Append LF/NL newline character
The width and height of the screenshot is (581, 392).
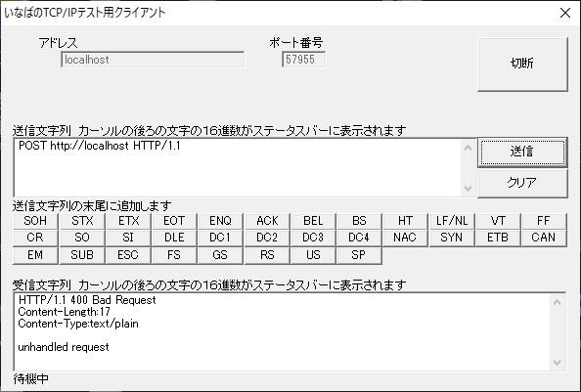click(452, 221)
